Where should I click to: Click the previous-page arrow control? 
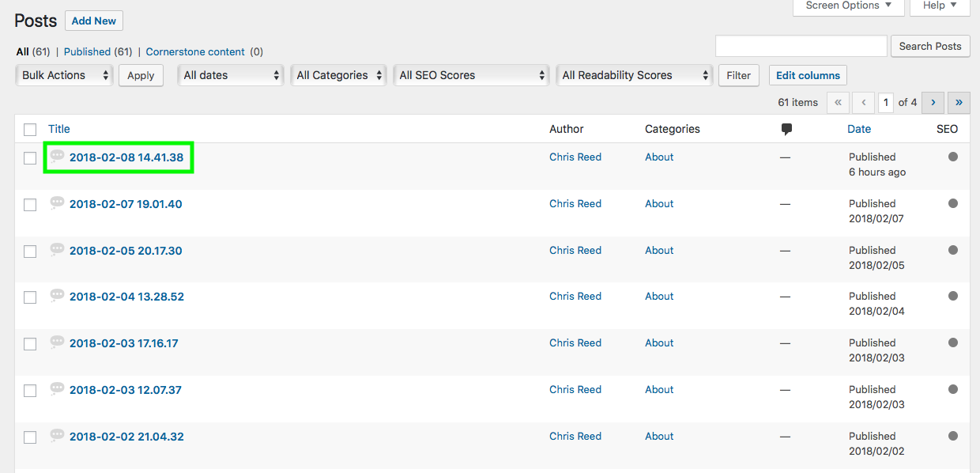coord(863,102)
